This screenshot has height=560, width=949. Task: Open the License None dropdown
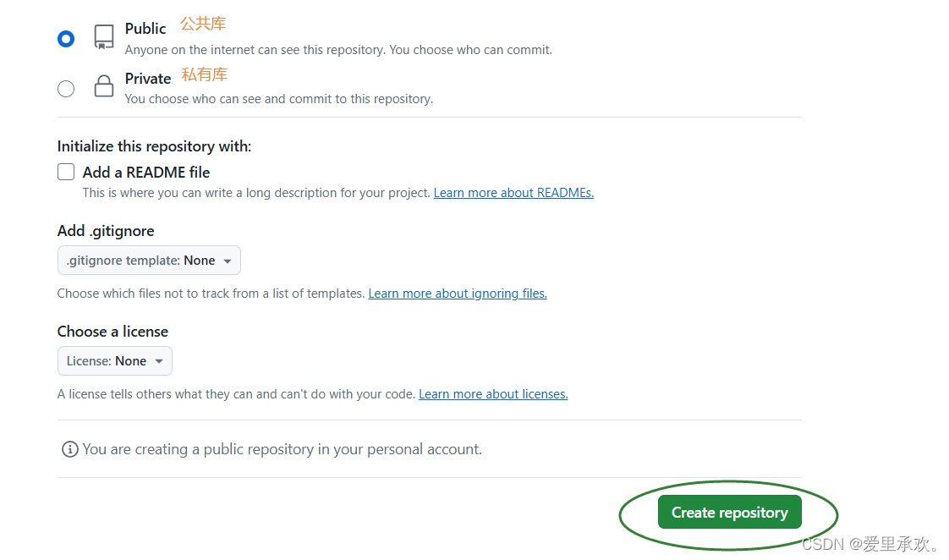115,361
